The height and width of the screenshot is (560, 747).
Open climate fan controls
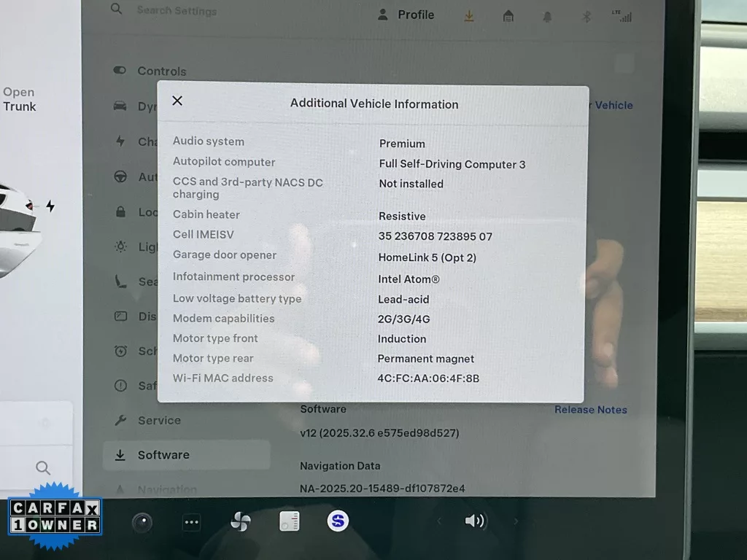click(x=240, y=522)
